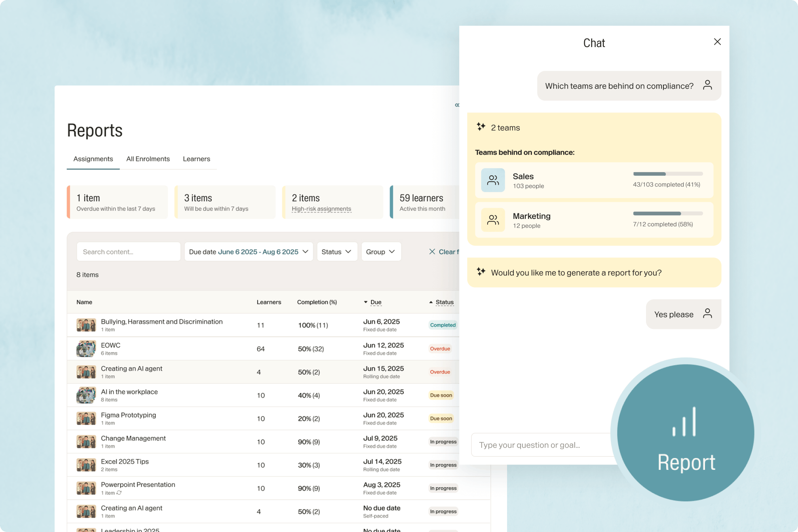Sort the table by Status column
This screenshot has height=532, width=798.
coord(444,302)
